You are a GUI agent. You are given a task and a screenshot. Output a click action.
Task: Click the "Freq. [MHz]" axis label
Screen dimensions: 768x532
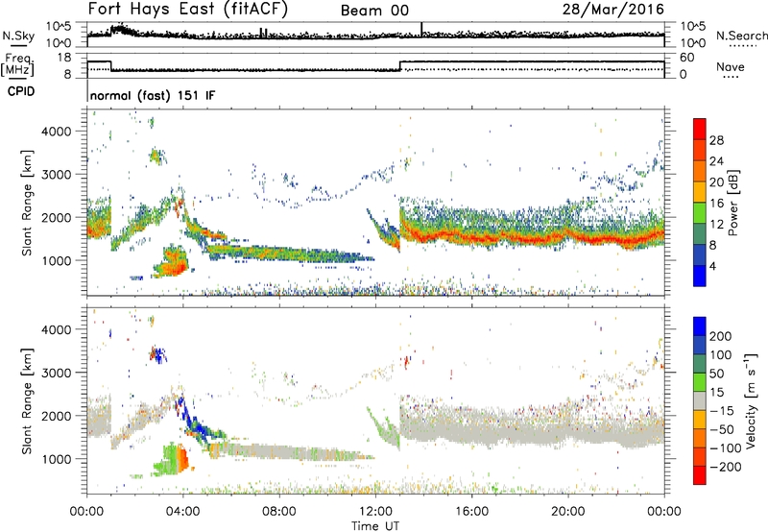point(17,65)
